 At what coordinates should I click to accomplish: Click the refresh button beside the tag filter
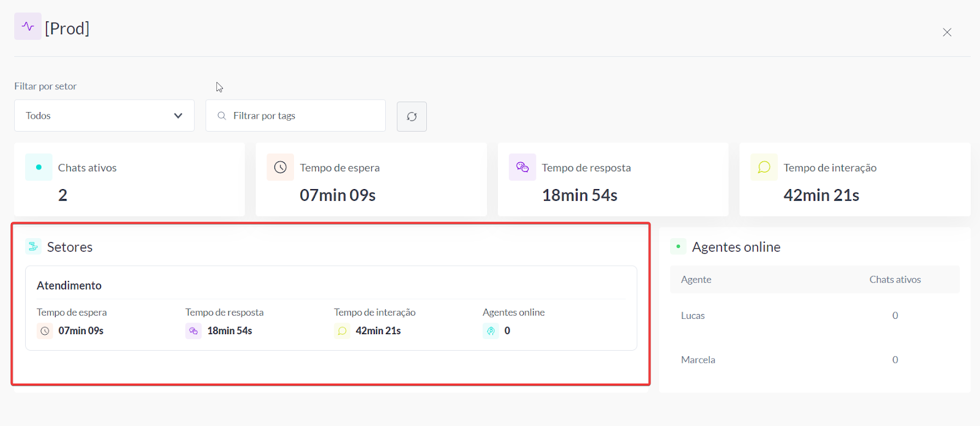point(412,116)
